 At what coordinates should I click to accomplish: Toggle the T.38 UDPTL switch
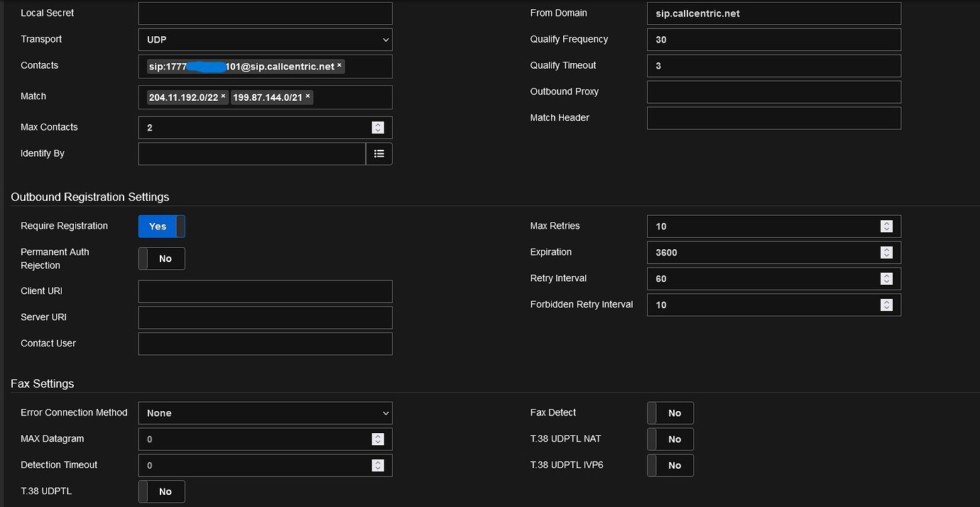161,491
